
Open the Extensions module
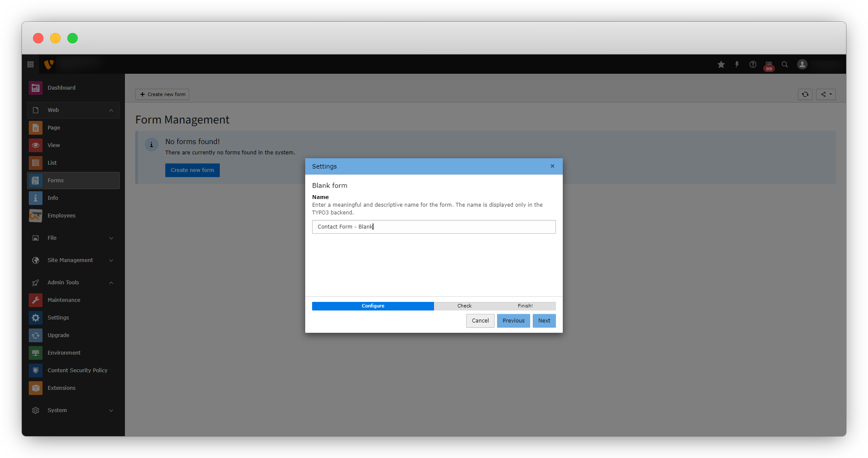tap(61, 388)
